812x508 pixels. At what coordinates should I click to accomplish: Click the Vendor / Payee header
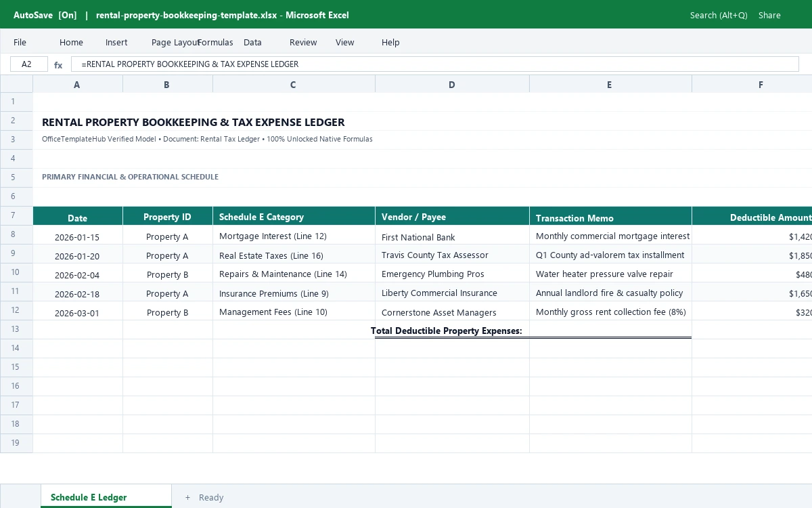coord(452,216)
